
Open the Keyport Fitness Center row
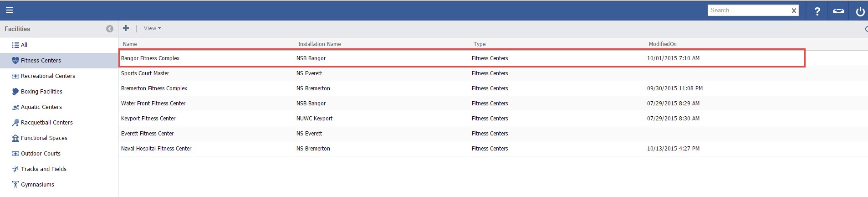148,119
